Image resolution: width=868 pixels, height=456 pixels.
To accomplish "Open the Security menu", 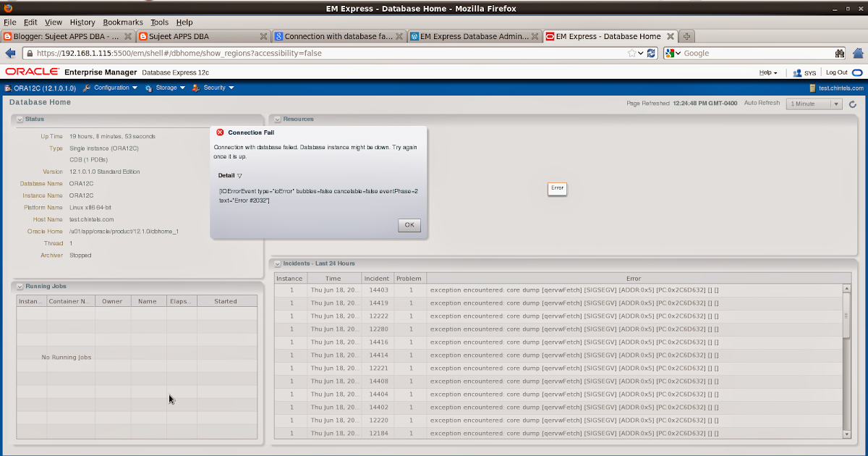I will 213,88.
